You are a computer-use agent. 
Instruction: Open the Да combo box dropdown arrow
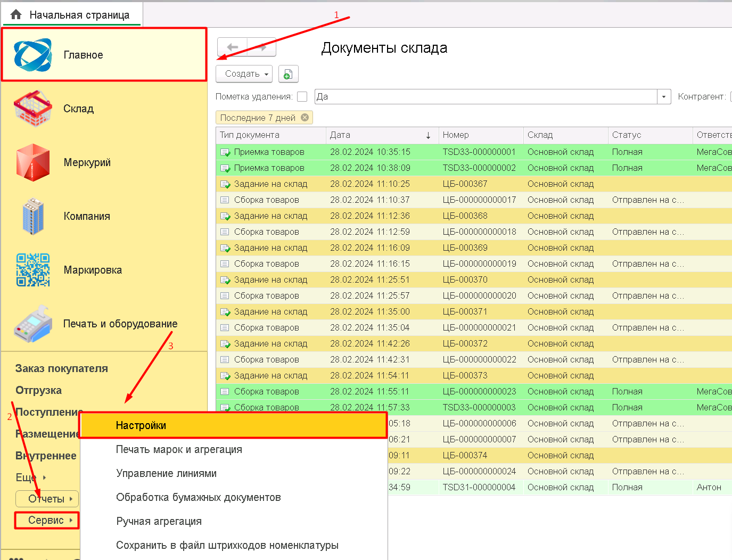(x=664, y=97)
